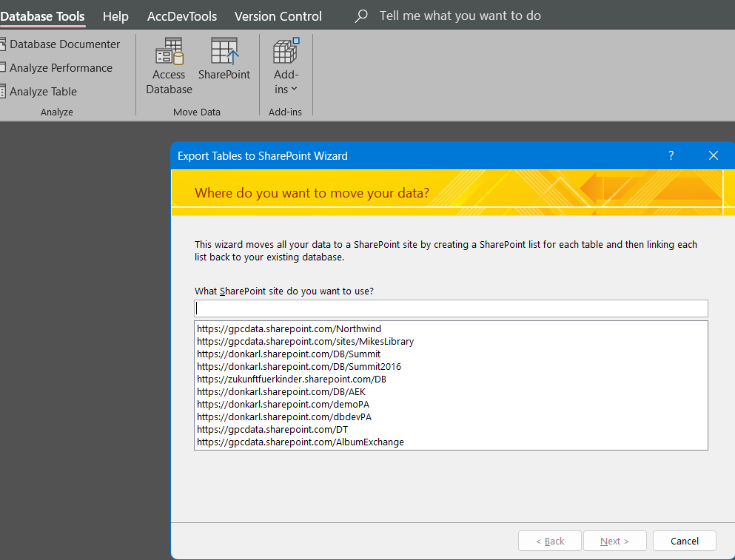The image size is (735, 560).
Task: Start Analyze Performance
Action: (x=56, y=68)
